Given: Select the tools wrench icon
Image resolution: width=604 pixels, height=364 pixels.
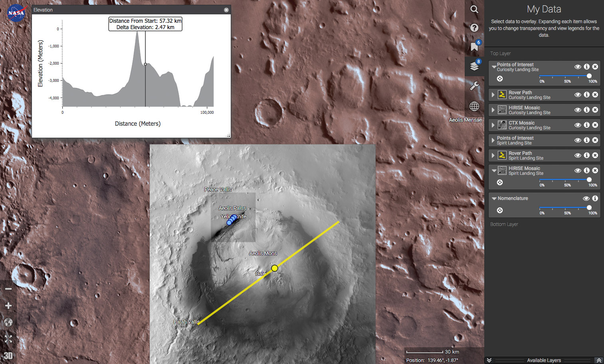Looking at the screenshot, I should pyautogui.click(x=474, y=85).
